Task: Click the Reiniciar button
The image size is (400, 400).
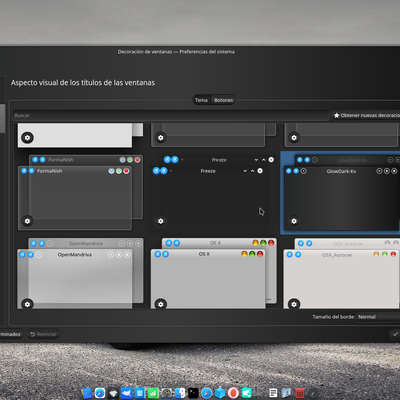Action: pos(43,334)
